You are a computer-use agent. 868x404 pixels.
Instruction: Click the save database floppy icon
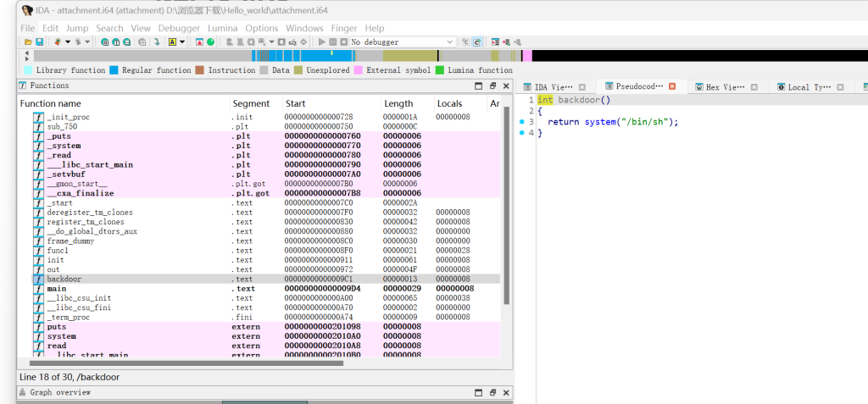pos(39,42)
